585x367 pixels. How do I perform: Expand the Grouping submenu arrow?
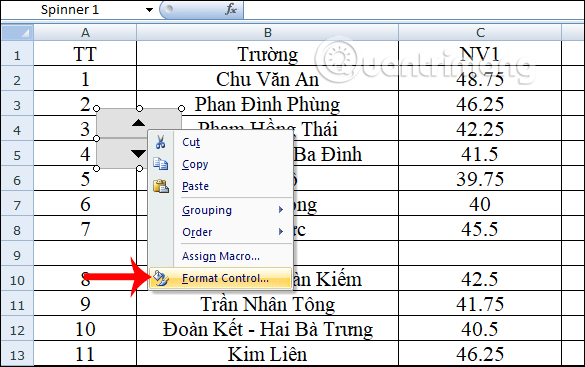pyautogui.click(x=281, y=210)
